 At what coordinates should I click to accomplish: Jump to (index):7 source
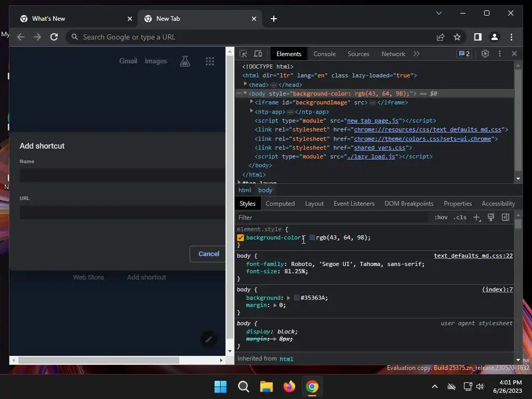(497, 289)
